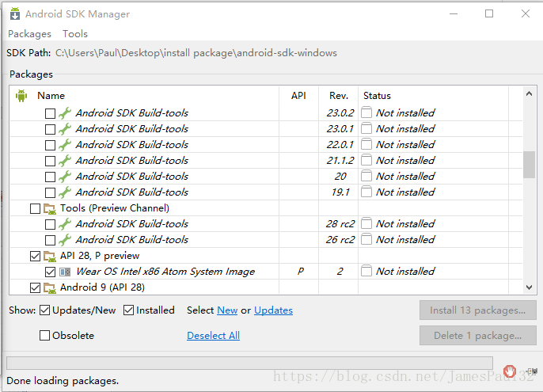Uncheck API 28, P preview group checkbox
The image size is (543, 392).
pos(36,256)
